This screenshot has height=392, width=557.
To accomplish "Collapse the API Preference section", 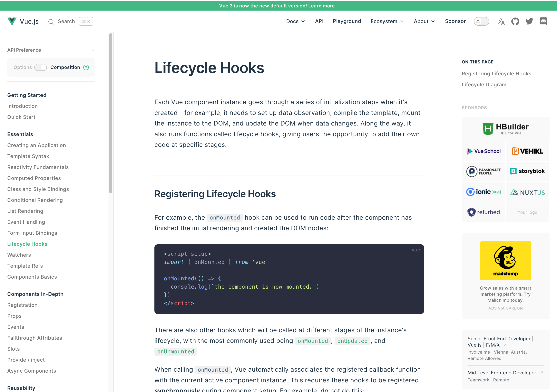I will click(93, 50).
